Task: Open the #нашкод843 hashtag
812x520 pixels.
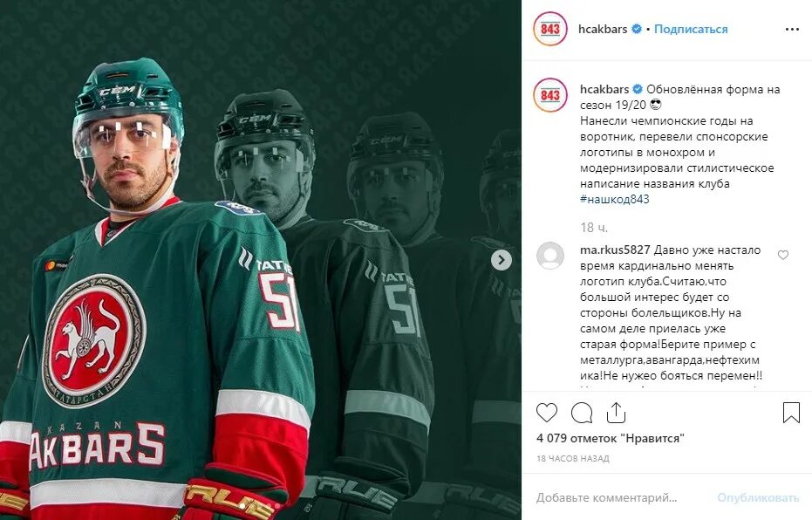Action: click(x=615, y=199)
